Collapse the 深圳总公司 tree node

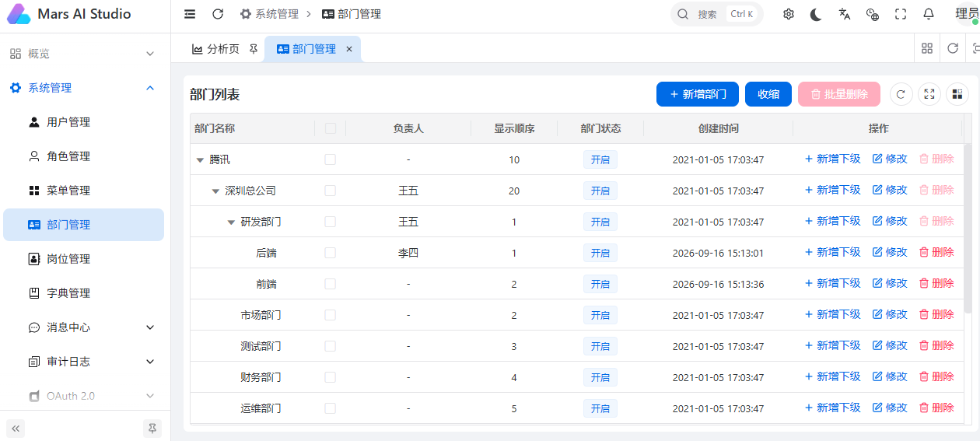coord(215,191)
